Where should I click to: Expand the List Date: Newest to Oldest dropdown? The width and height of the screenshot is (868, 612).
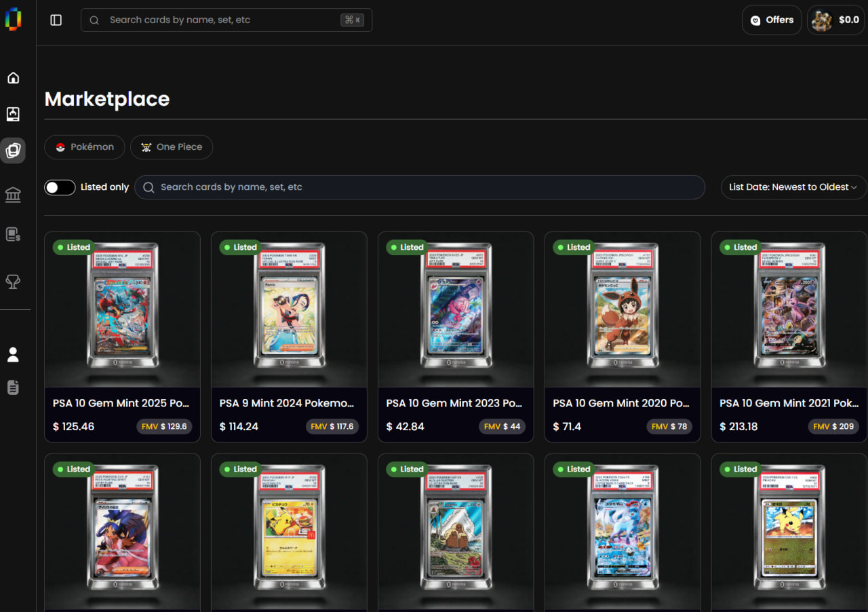click(x=793, y=187)
